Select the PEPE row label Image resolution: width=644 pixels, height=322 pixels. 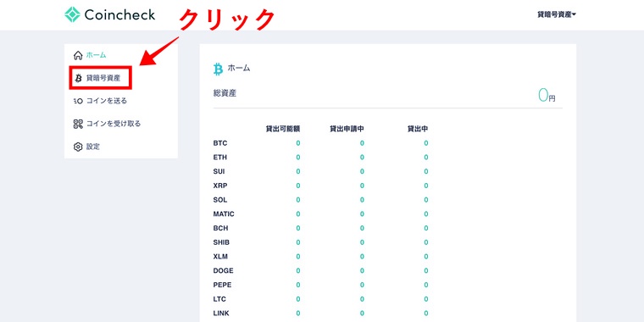222,285
